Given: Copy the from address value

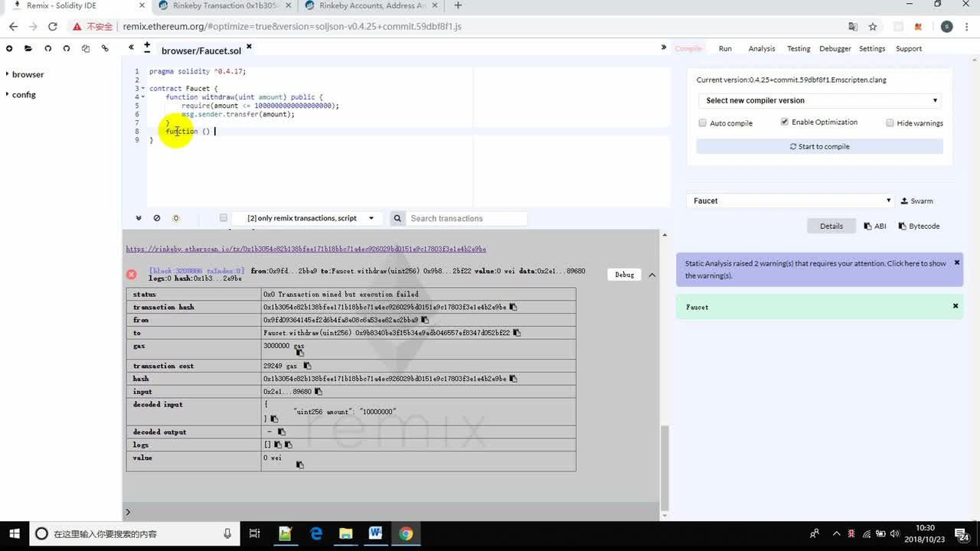Looking at the screenshot, I should coord(424,320).
